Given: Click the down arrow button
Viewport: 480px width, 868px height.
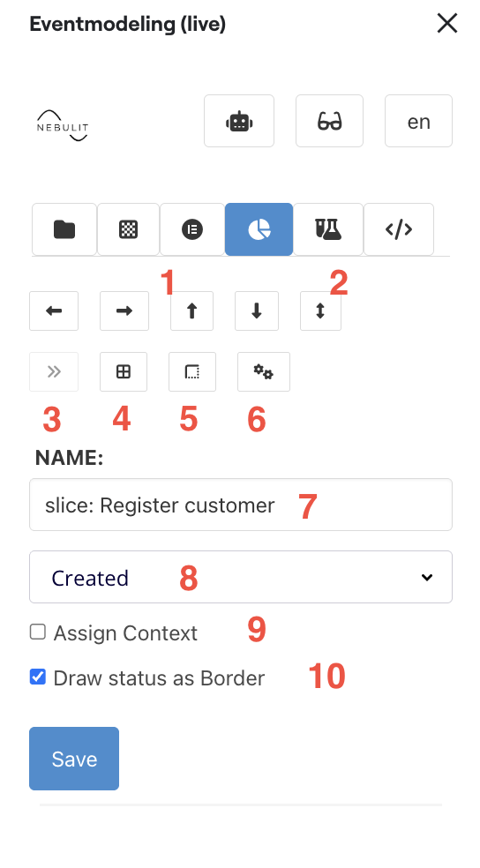Looking at the screenshot, I should point(257,311).
